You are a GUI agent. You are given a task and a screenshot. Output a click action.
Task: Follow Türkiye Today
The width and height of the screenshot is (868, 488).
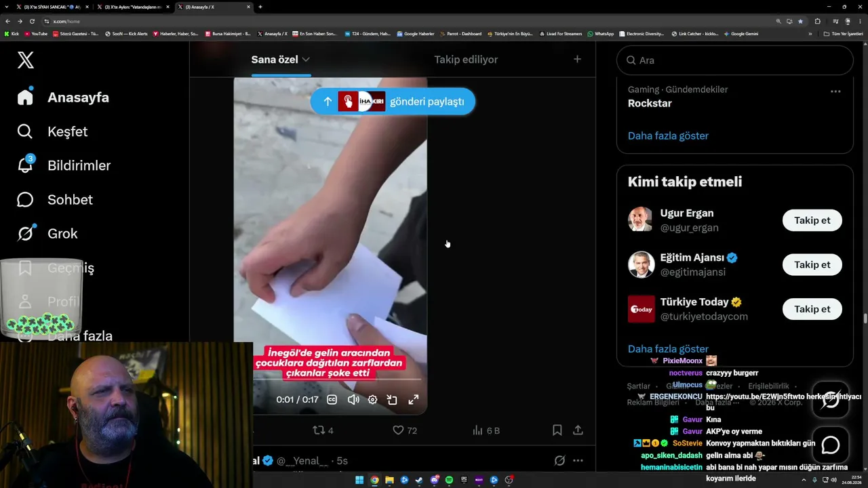pyautogui.click(x=812, y=309)
